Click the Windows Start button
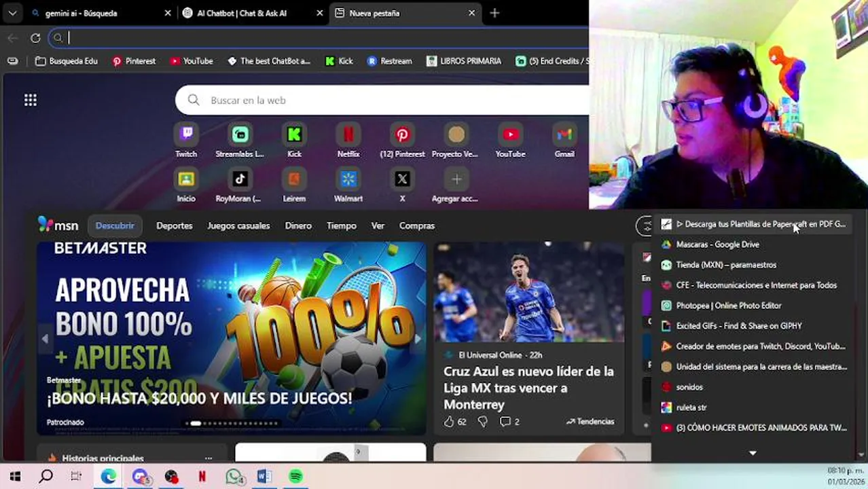Viewport: 868px width, 489px height. [15, 477]
